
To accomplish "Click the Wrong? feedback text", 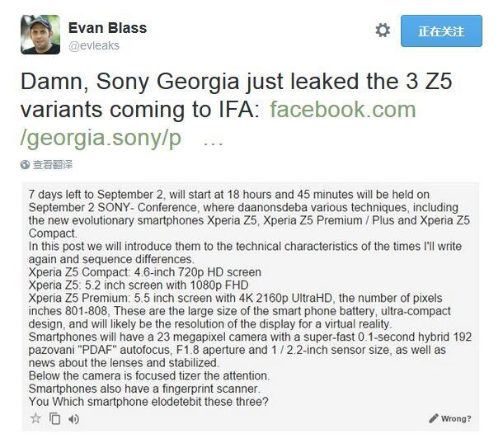I will 456,418.
